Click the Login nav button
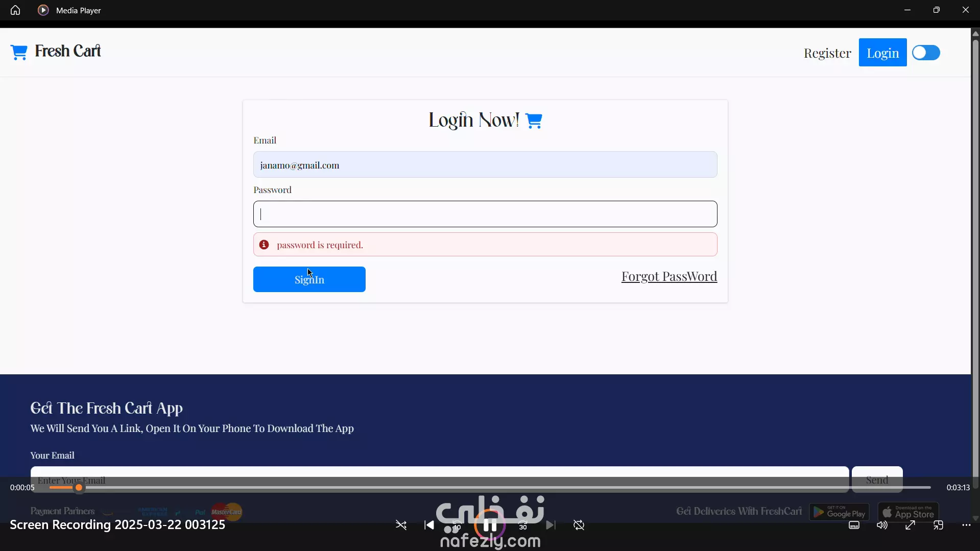 coord(882,53)
